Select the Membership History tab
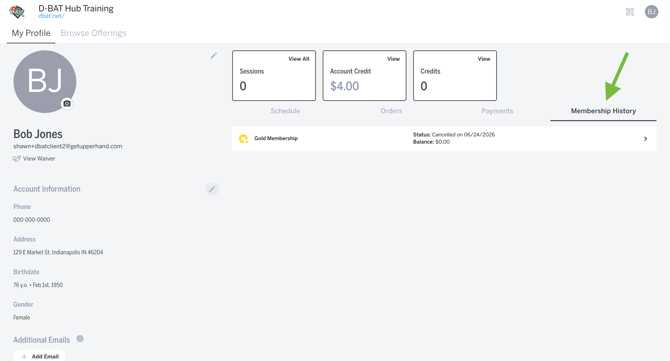The image size is (670, 361). click(603, 111)
